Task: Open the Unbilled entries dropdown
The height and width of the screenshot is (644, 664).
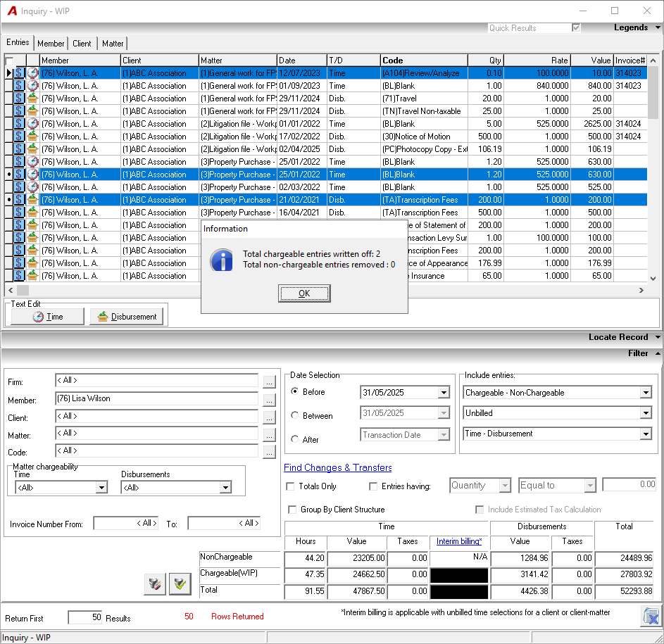Action: pyautogui.click(x=646, y=413)
